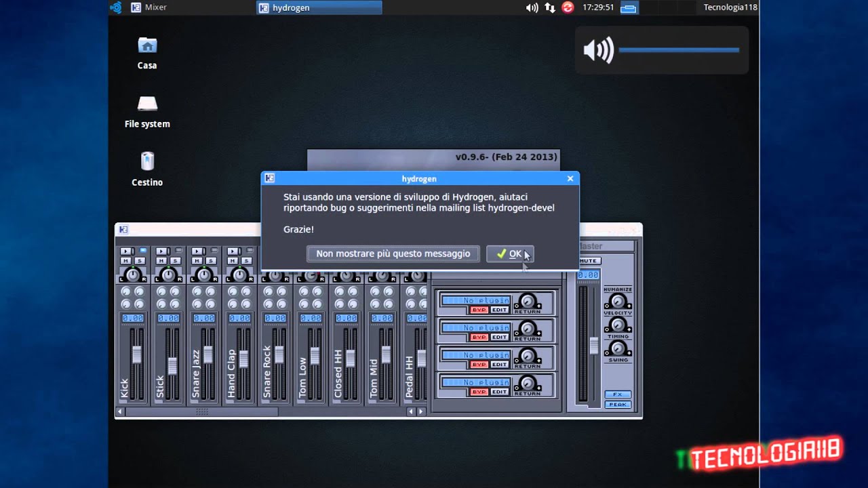
Task: Click the network connection tray icon
Action: tap(550, 7)
